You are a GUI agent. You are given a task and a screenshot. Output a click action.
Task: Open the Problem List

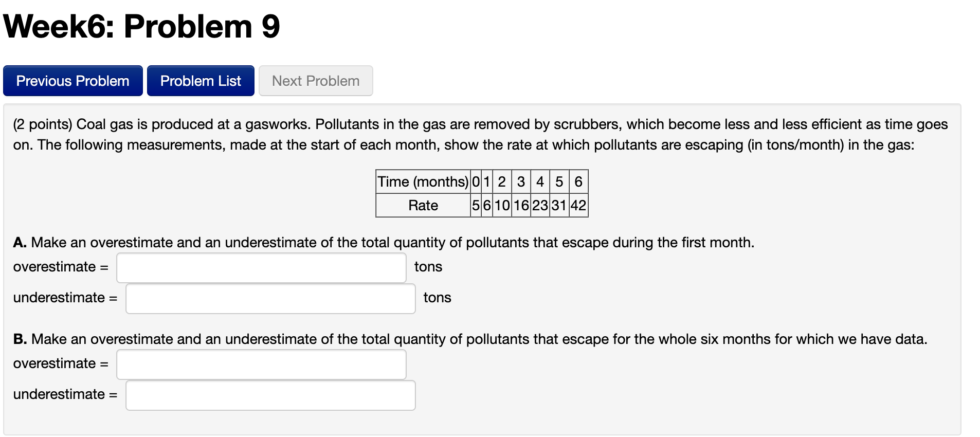click(200, 81)
